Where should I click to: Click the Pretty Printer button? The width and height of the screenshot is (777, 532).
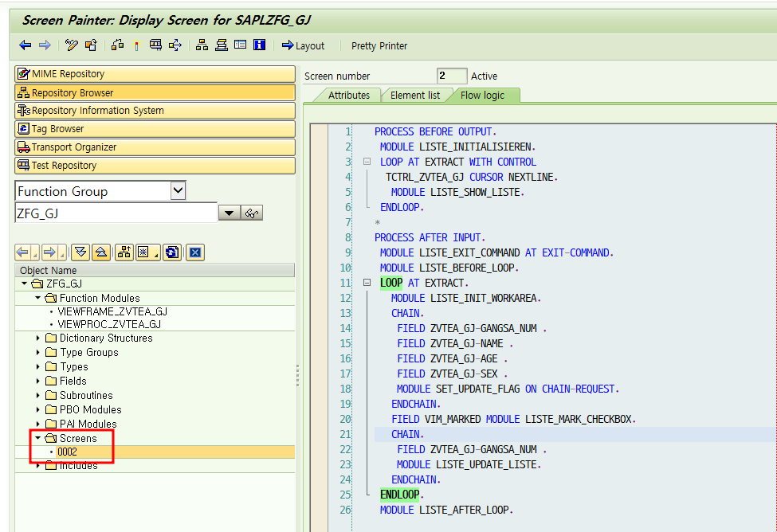pyautogui.click(x=379, y=46)
